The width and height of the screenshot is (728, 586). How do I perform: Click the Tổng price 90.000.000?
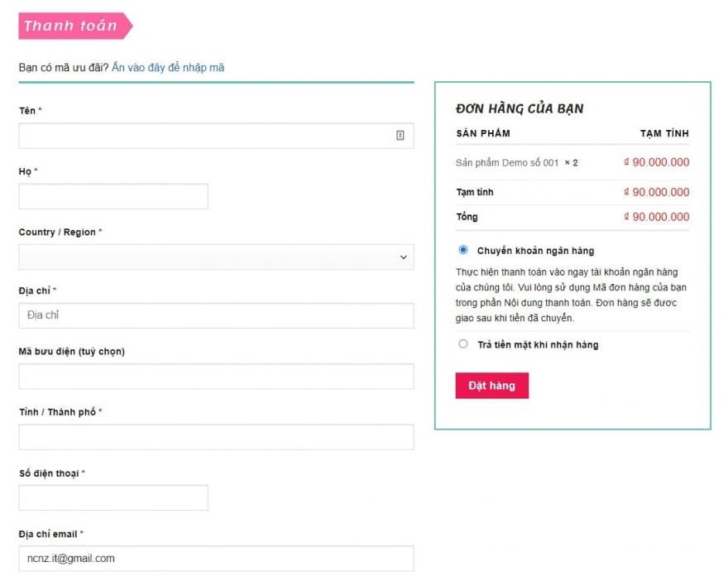pyautogui.click(x=657, y=217)
